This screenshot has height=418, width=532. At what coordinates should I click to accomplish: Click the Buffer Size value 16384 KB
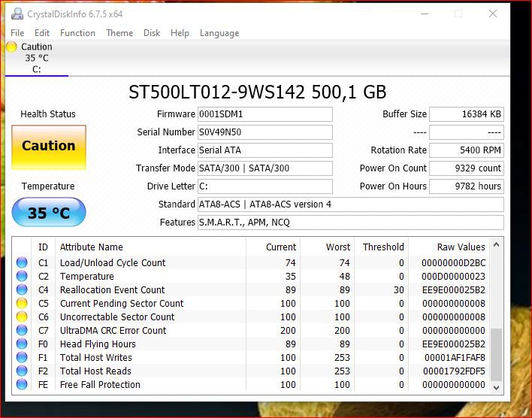[467, 114]
